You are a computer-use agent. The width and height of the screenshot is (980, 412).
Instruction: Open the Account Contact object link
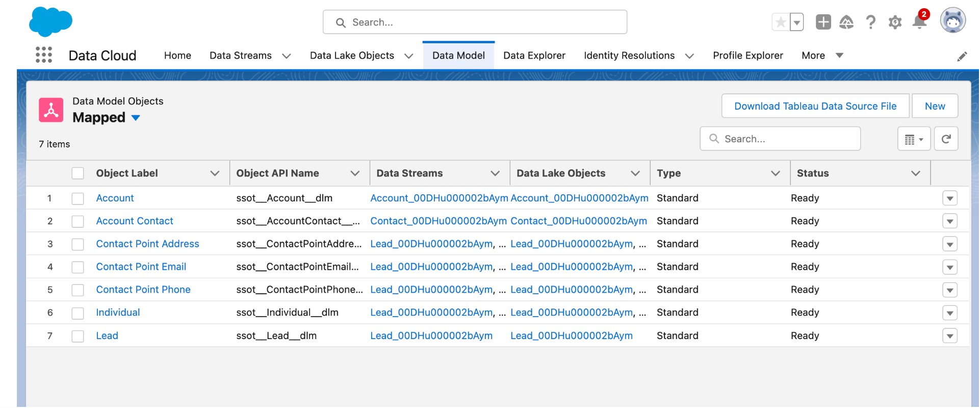135,221
